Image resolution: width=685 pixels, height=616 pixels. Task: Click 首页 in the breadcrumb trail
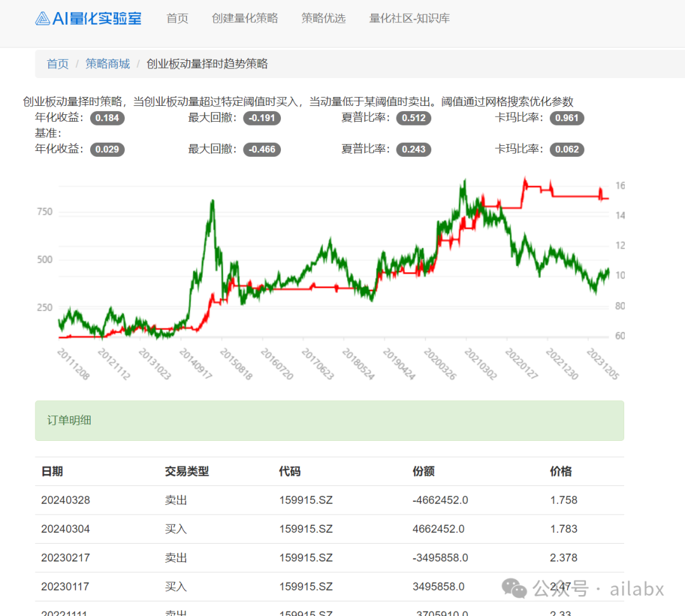point(57,63)
